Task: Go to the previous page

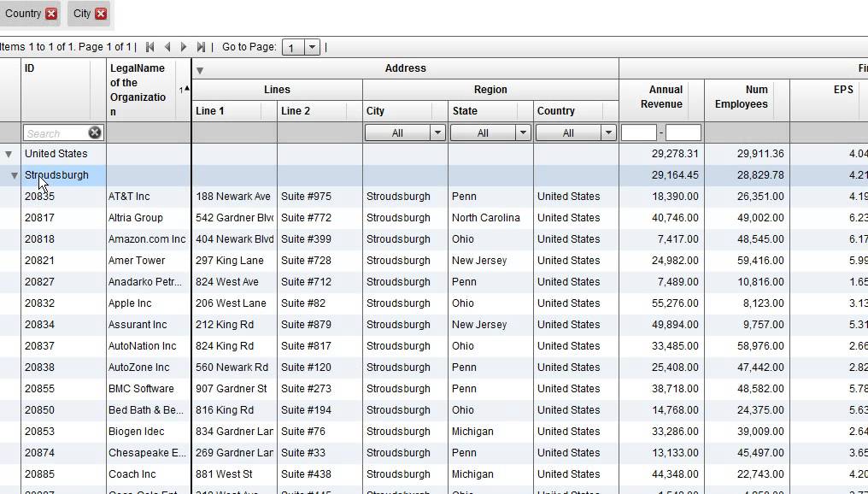Action: pos(167,47)
